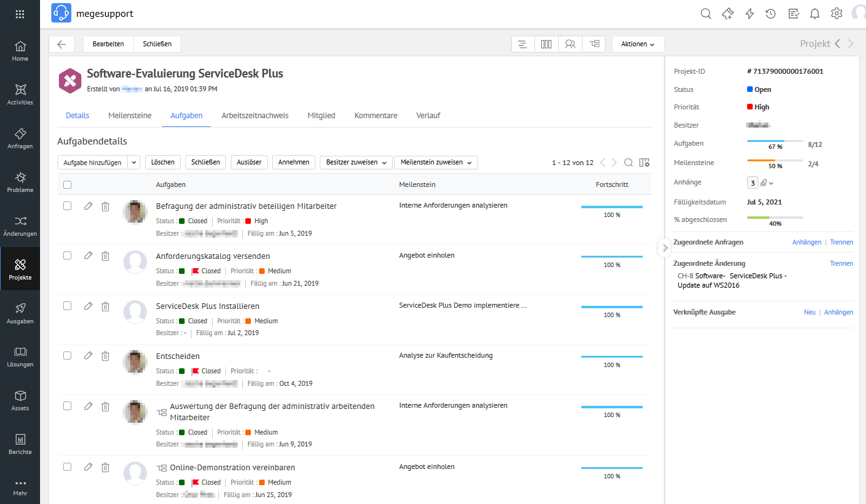The width and height of the screenshot is (866, 504).
Task: Click Meilensteine 50 % progress bar
Action: point(775,161)
